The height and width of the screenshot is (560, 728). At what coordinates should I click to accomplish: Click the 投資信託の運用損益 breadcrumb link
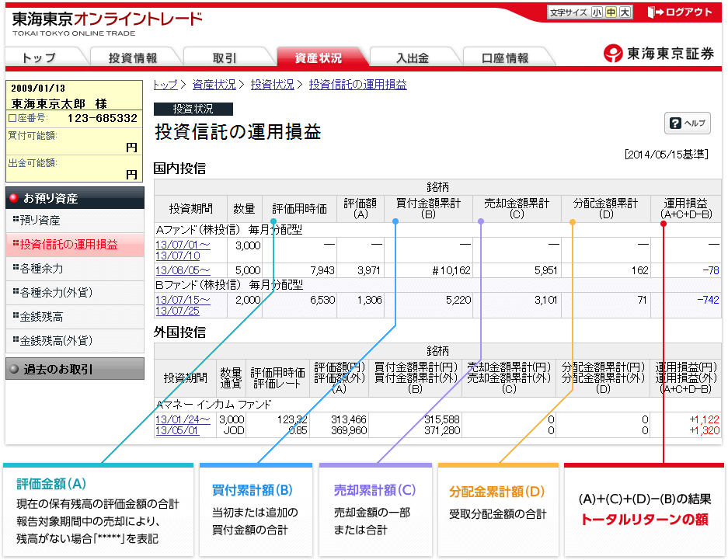(358, 85)
